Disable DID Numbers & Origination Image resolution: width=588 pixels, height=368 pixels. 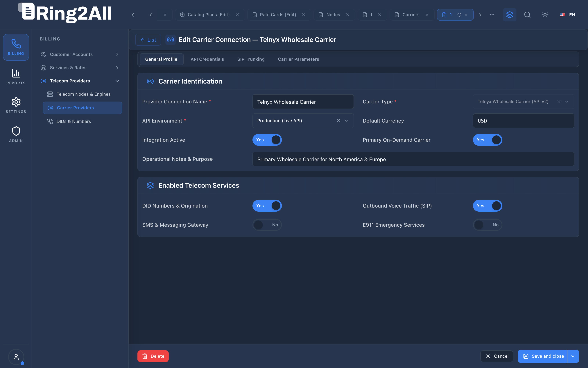(267, 206)
